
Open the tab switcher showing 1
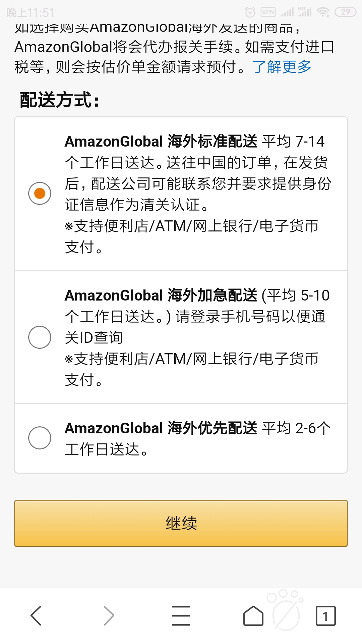(325, 616)
